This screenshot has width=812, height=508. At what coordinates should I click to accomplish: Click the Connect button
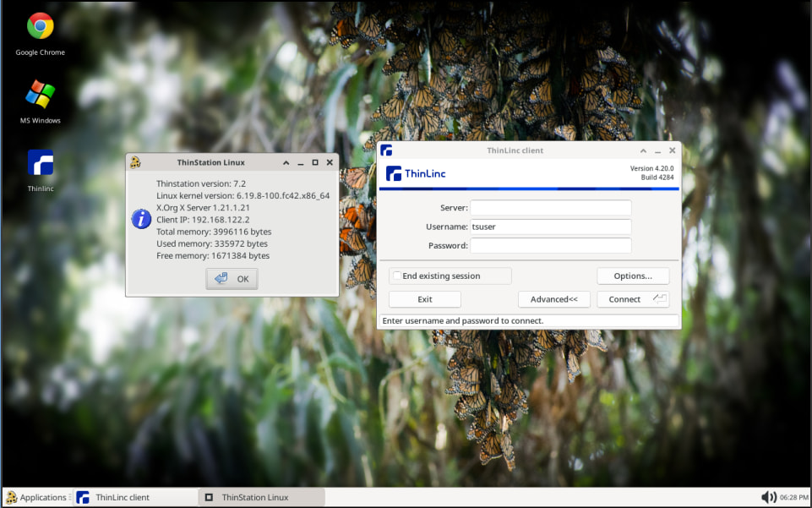click(x=633, y=299)
